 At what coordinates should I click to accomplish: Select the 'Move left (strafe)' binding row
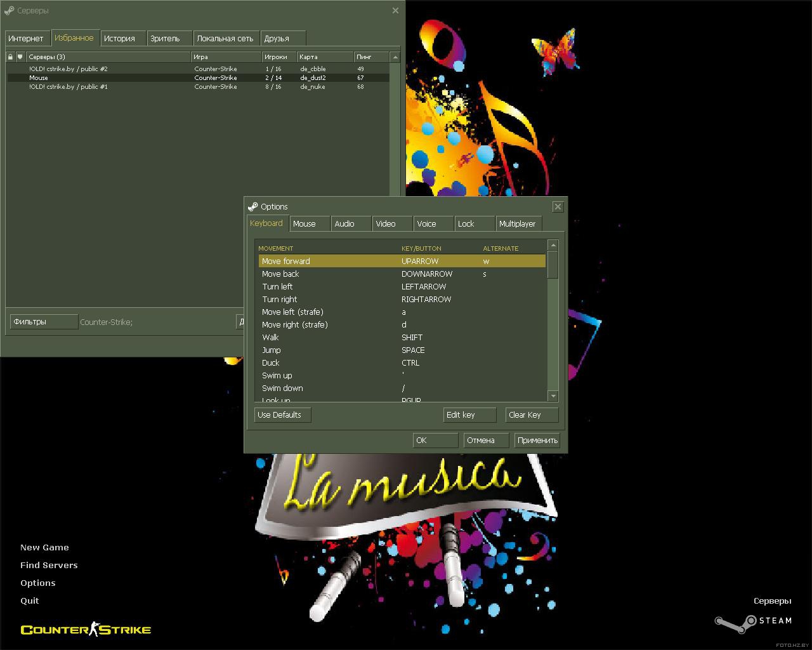tap(402, 312)
